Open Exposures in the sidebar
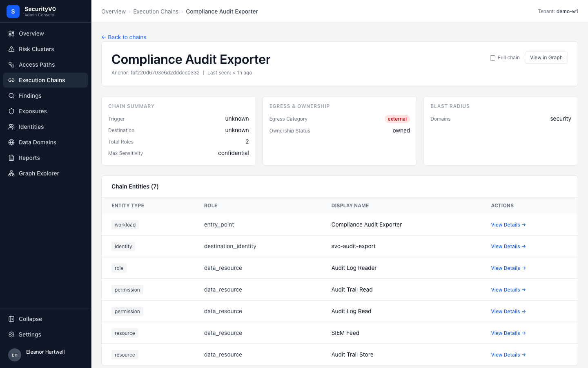 click(45, 111)
